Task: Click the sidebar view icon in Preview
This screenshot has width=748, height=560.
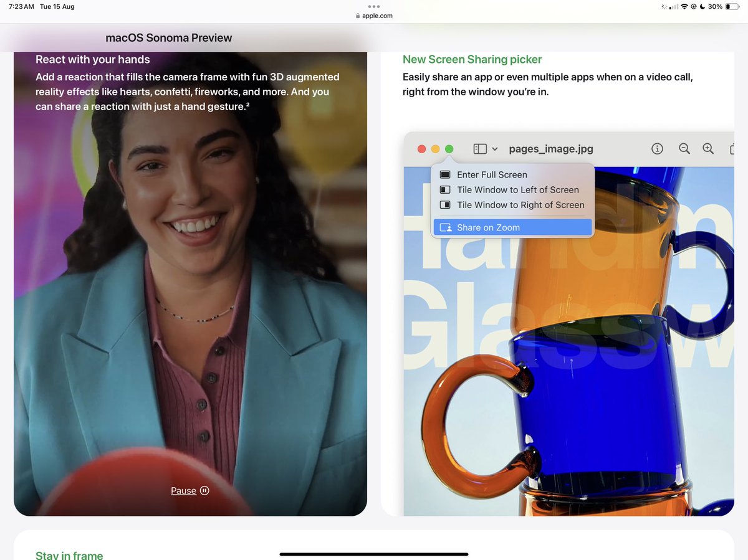Action: 480,149
